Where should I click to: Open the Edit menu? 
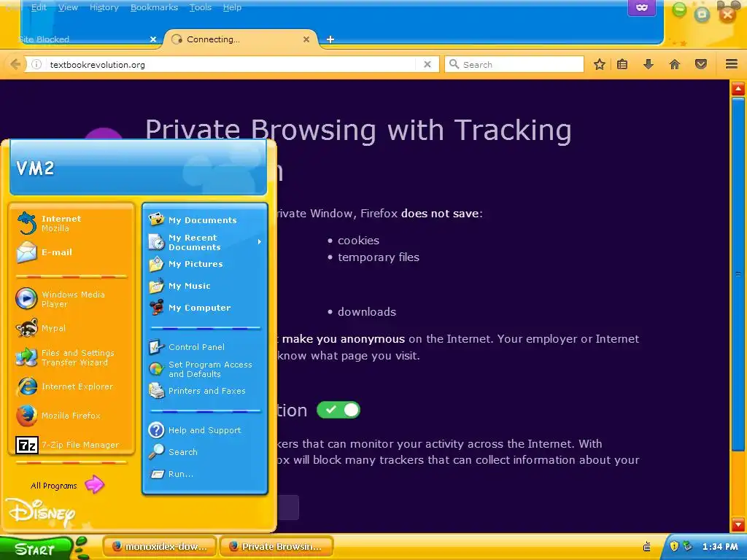[x=39, y=7]
